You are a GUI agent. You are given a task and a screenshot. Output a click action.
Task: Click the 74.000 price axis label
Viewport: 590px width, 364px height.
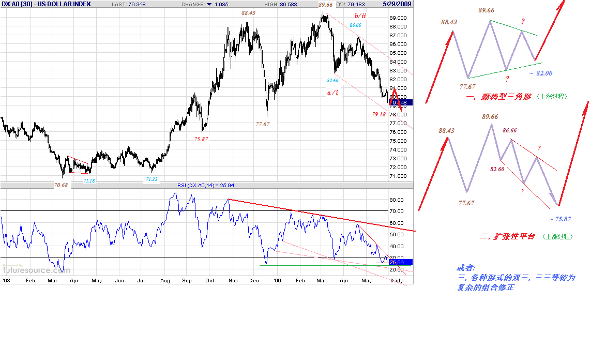click(x=398, y=150)
